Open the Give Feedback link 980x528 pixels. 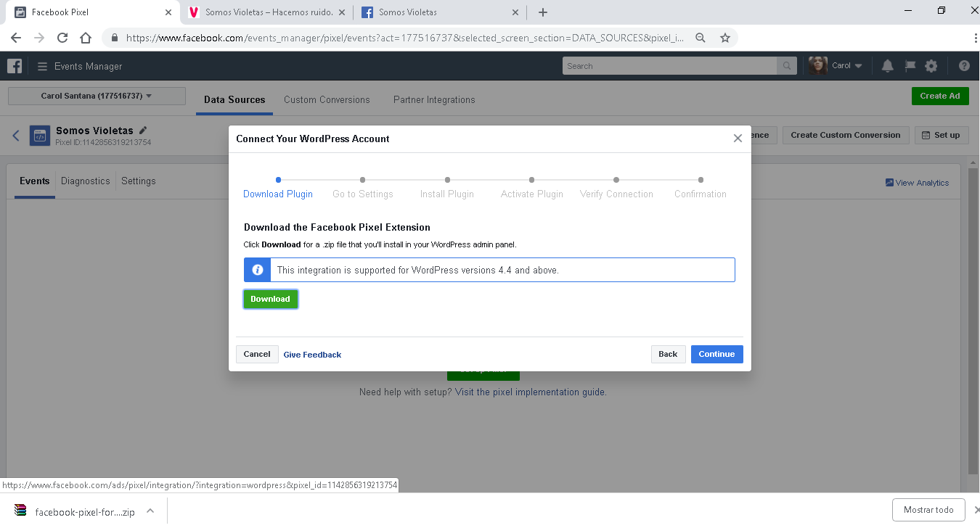point(312,355)
